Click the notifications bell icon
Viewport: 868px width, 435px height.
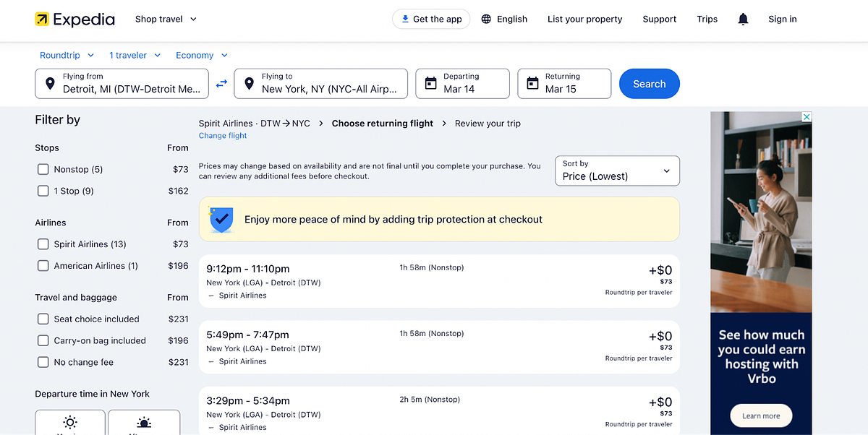[743, 20]
